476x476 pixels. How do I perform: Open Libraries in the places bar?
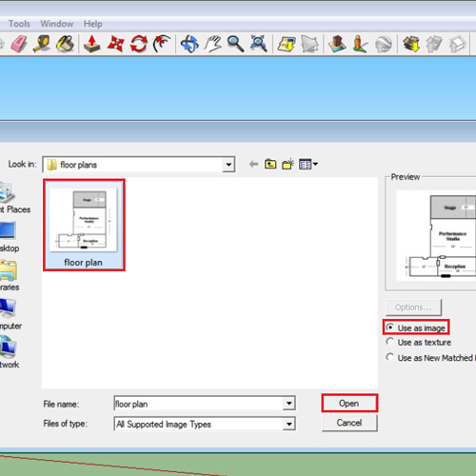pyautogui.click(x=10, y=276)
